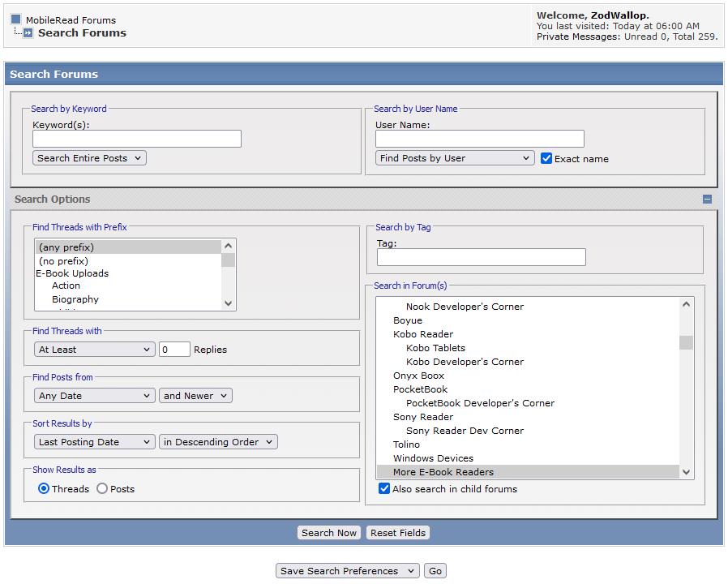Collapse the Search Options section

click(707, 199)
